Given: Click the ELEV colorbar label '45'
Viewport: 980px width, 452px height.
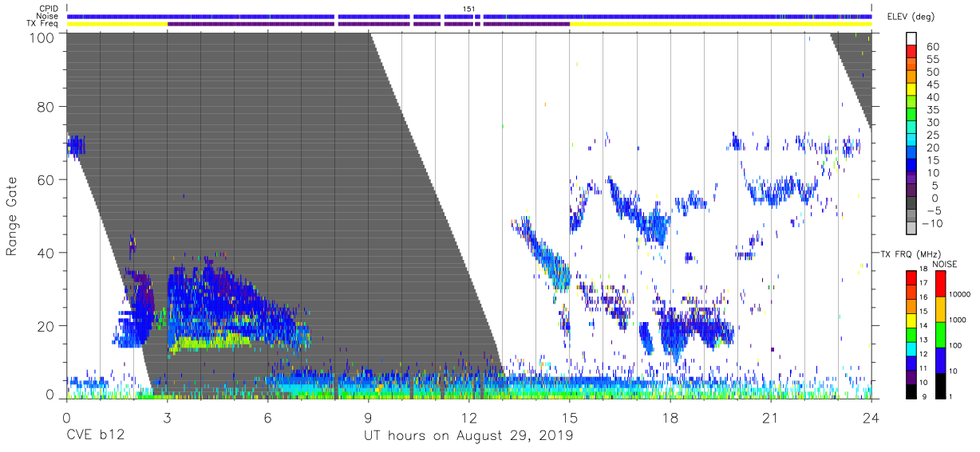Looking at the screenshot, I should (x=932, y=85).
